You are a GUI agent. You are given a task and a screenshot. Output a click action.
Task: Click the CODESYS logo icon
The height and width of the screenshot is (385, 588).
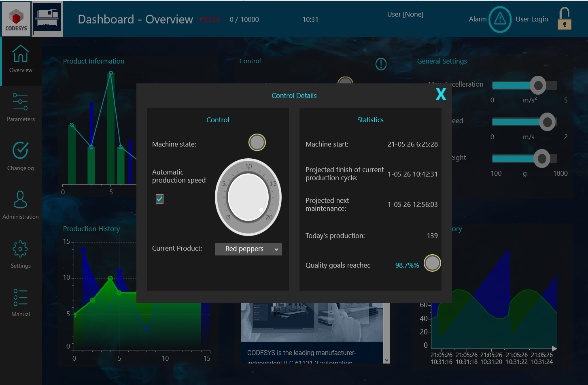tap(16, 19)
